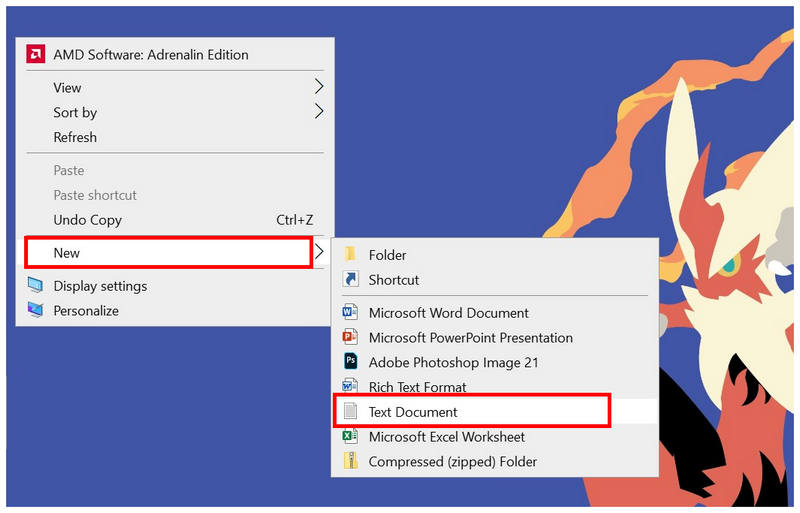Click the PowerPoint Presentation icon
The width and height of the screenshot is (800, 513).
[x=350, y=338]
